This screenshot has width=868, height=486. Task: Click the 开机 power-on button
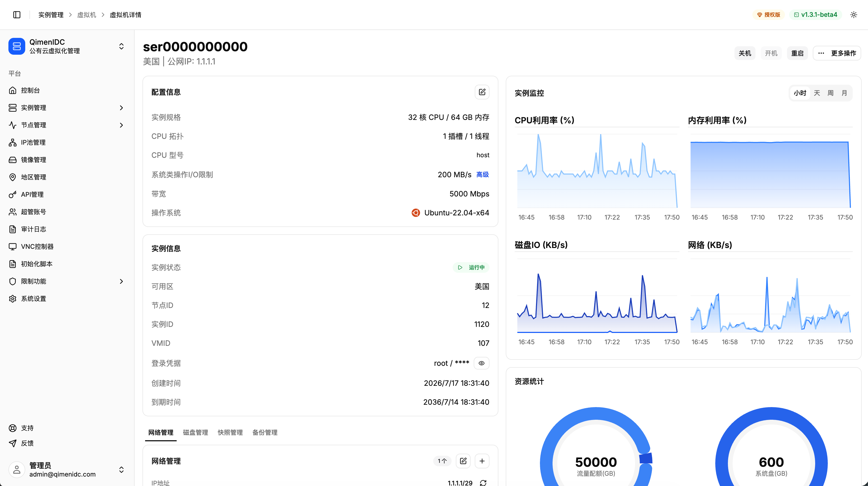click(x=771, y=53)
